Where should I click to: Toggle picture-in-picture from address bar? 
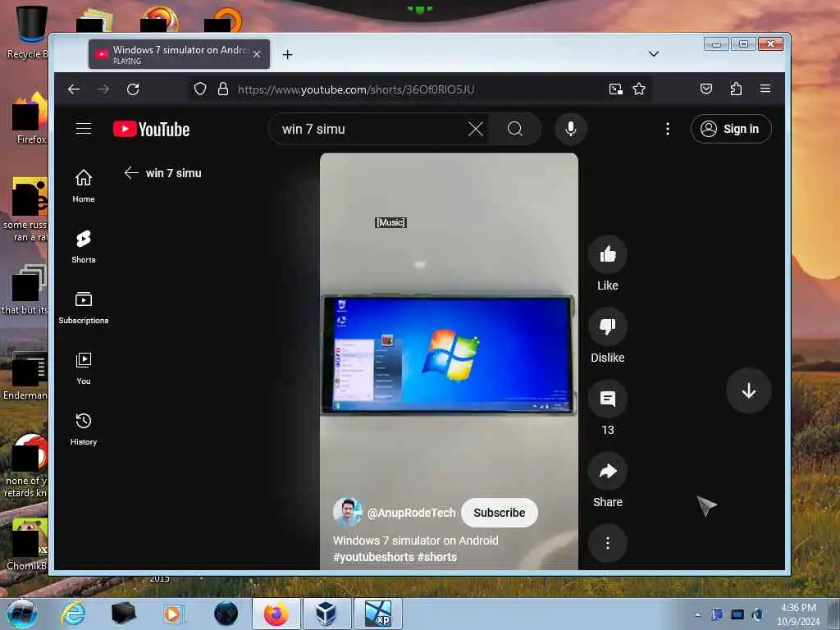[x=615, y=89]
